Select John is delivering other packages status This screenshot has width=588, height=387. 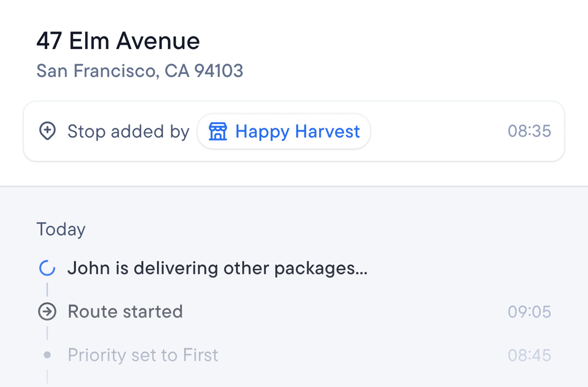(x=218, y=269)
